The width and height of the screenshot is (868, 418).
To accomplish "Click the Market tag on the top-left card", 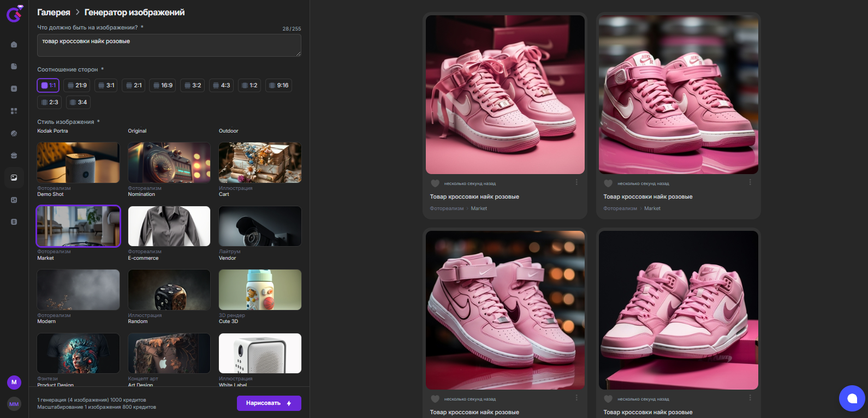I will click(479, 208).
